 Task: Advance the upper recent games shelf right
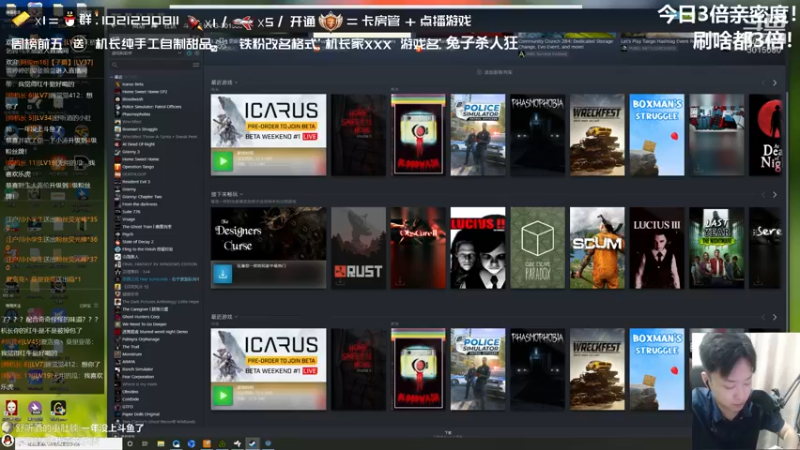coord(774,83)
